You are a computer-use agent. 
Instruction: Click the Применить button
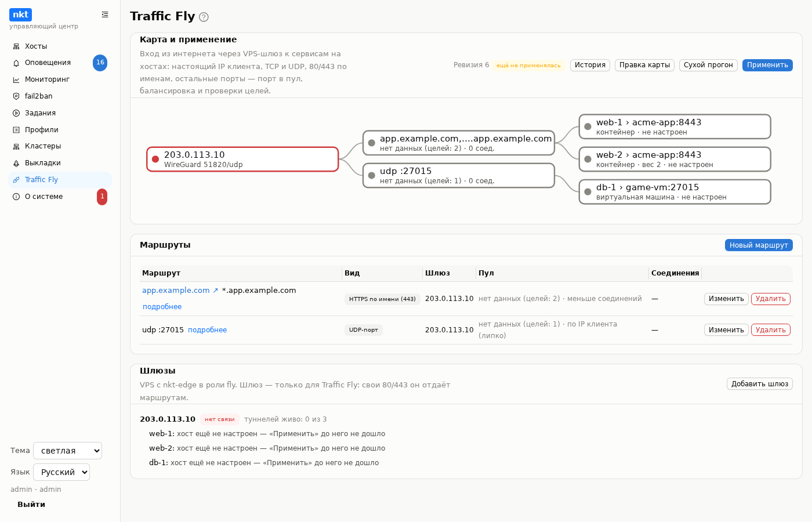(767, 65)
